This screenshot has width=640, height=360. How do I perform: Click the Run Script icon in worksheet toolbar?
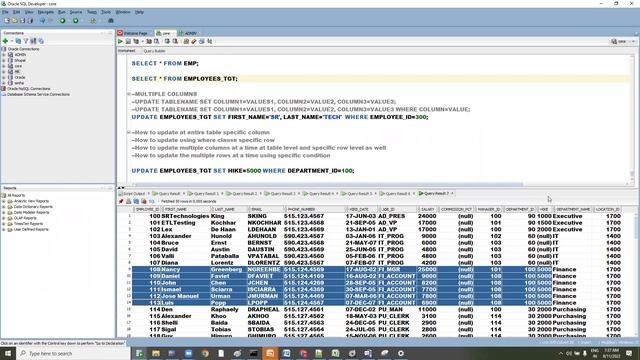[x=128, y=41]
